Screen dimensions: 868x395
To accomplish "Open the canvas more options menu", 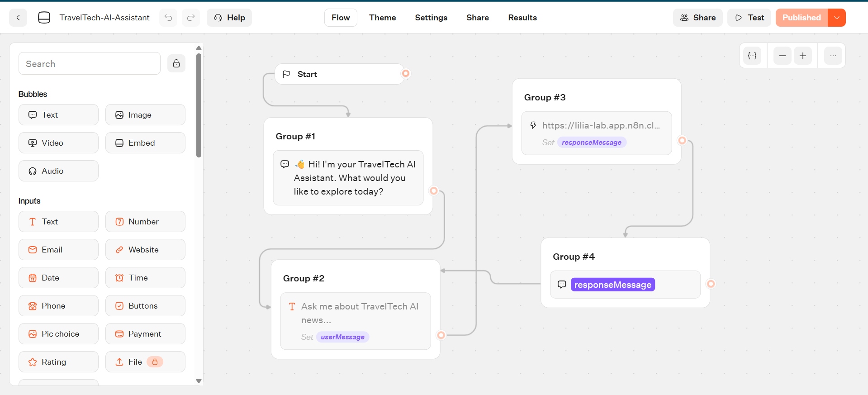I will click(833, 56).
